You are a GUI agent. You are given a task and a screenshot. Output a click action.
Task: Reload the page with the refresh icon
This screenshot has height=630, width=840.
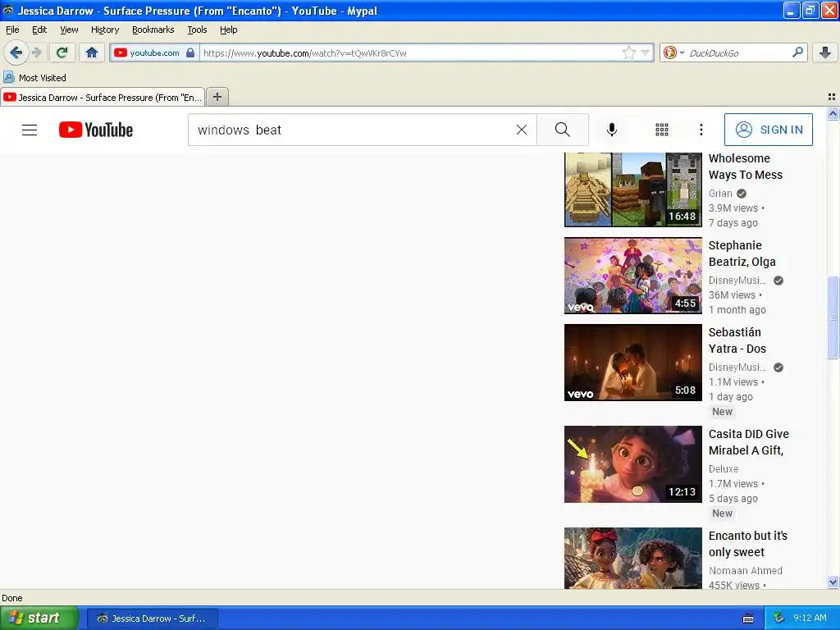pyautogui.click(x=62, y=52)
